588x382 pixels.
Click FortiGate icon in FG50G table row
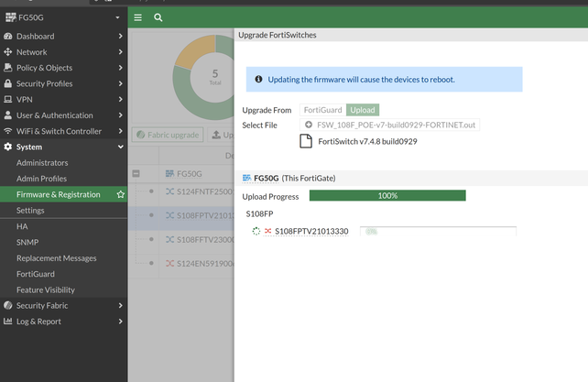click(x=169, y=173)
